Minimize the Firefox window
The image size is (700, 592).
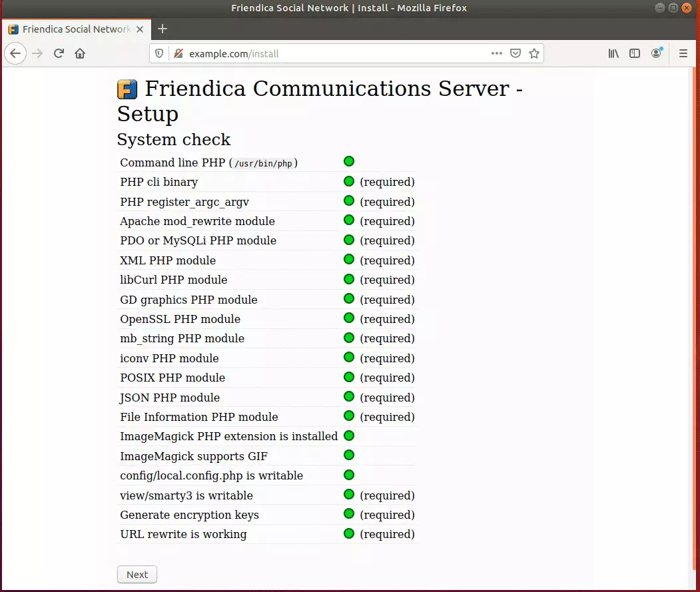660,7
